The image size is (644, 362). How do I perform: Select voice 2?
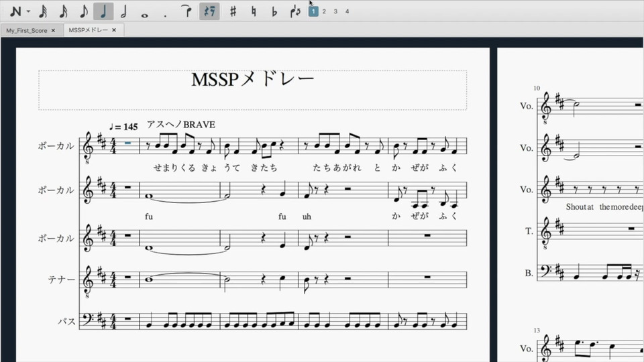pyautogui.click(x=324, y=11)
